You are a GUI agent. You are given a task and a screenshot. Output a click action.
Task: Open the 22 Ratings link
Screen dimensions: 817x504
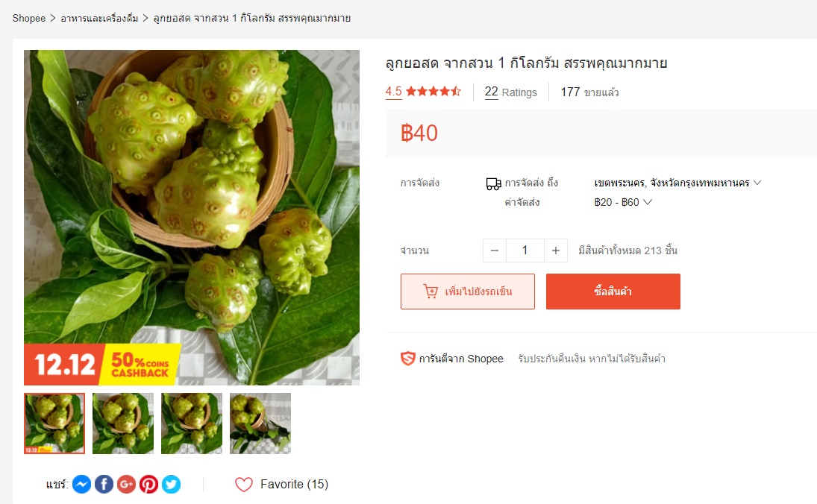coord(510,92)
